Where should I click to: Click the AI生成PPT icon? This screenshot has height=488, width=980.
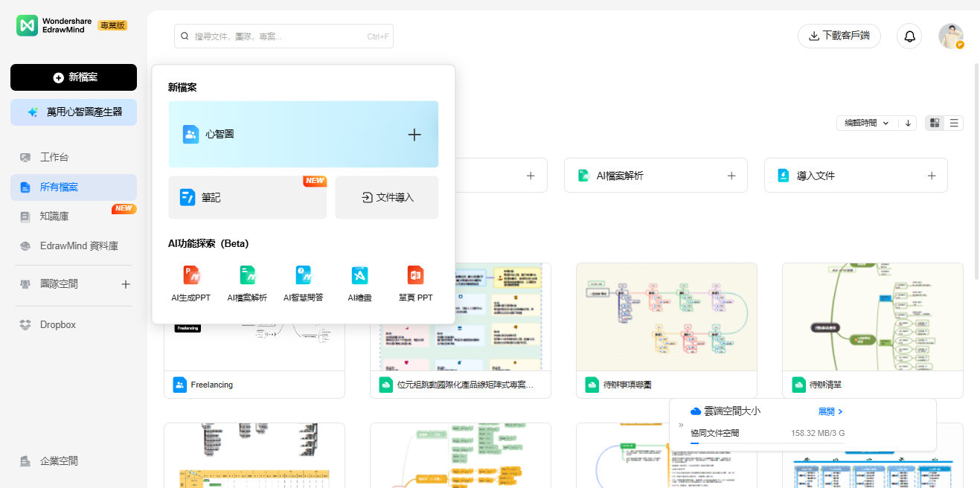tap(191, 276)
